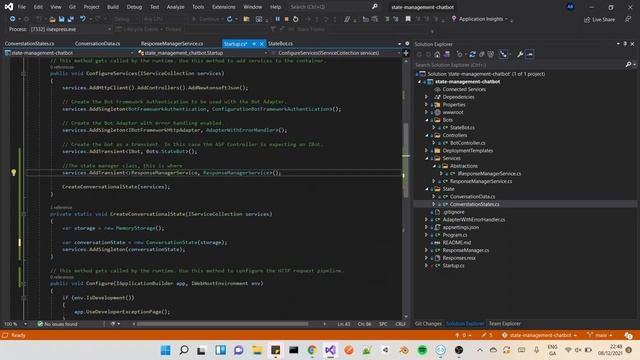Collapse the Services folder
This screenshot has height=360, width=640.
pos(427,158)
